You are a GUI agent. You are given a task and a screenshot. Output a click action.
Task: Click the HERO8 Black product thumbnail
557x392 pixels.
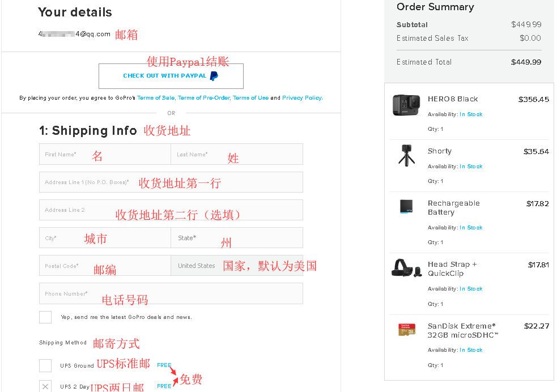point(406,105)
